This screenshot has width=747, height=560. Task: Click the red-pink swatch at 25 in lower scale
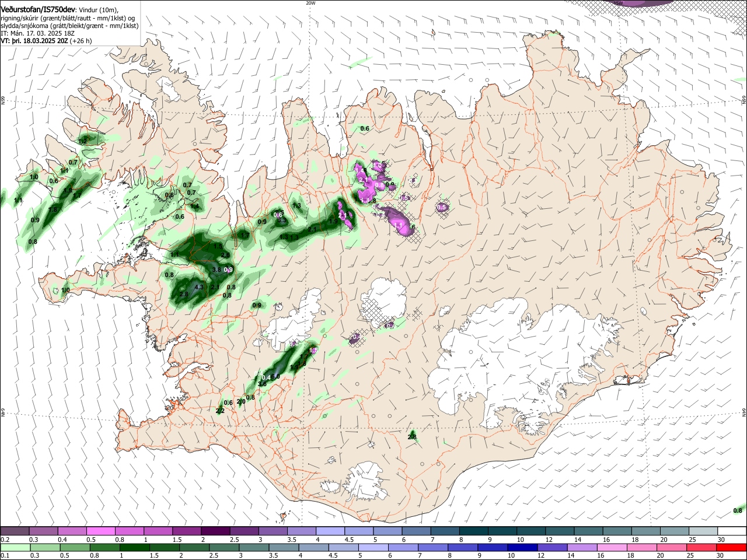pos(701,547)
